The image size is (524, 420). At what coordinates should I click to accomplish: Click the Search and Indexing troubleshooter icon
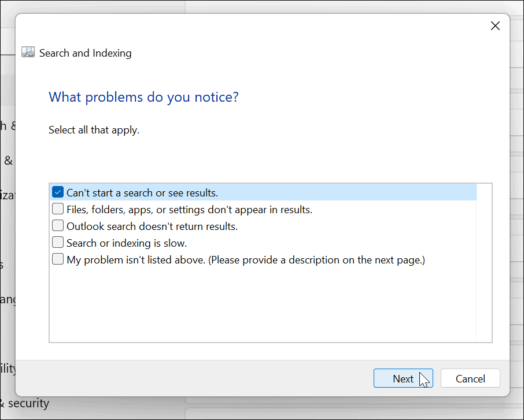pos(28,52)
